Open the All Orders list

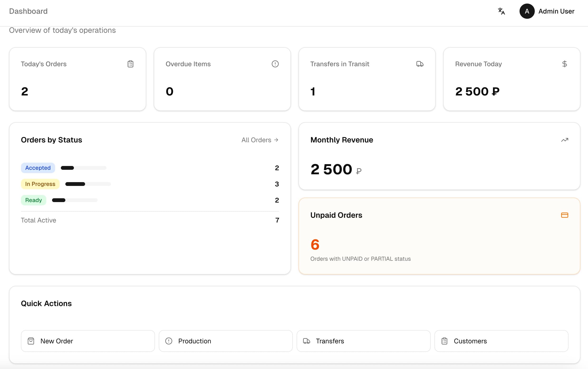pyautogui.click(x=260, y=140)
